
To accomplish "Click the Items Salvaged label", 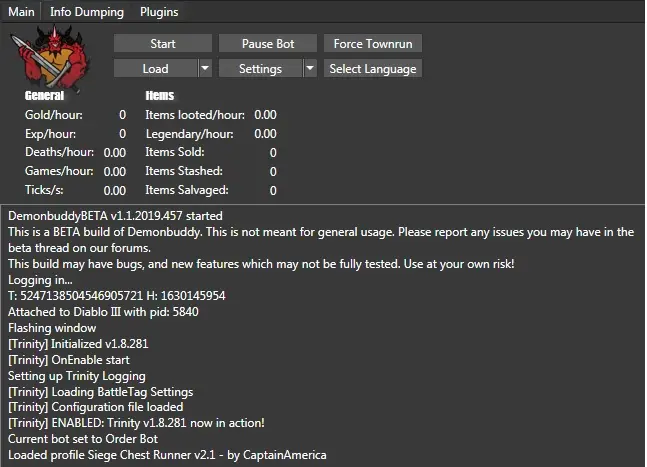I will point(187,190).
